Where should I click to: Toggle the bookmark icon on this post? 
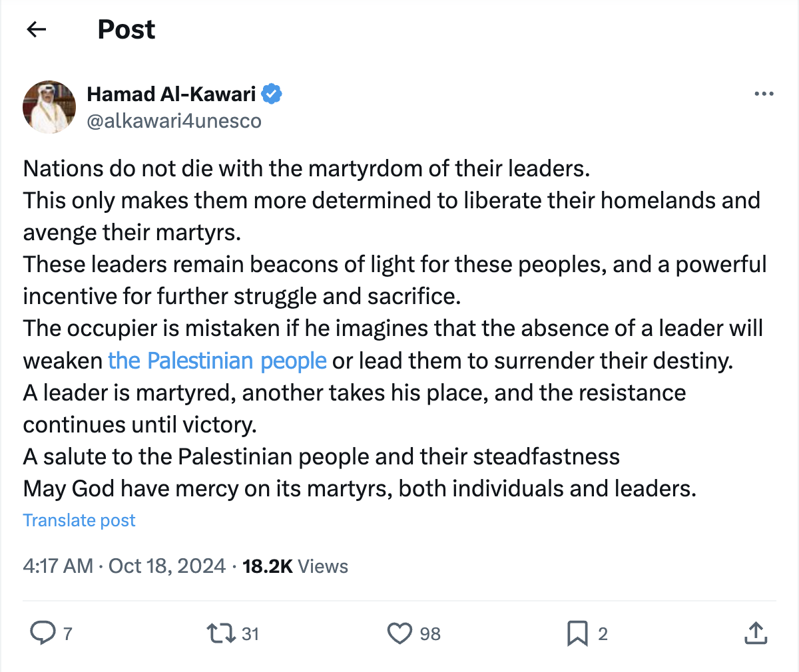(x=577, y=633)
